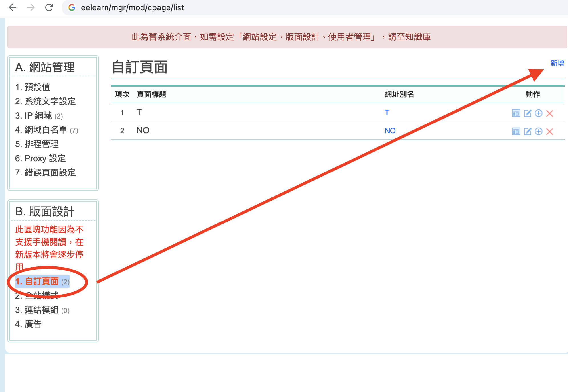
Task: Click the 動作 column header
Action: (533, 94)
